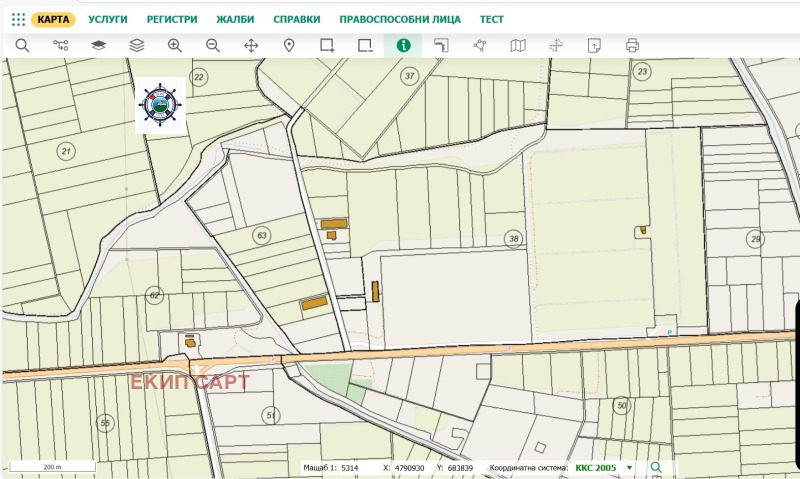Screen dimensions: 800x479
Task: Select the zoom in tool
Action: coord(175,45)
